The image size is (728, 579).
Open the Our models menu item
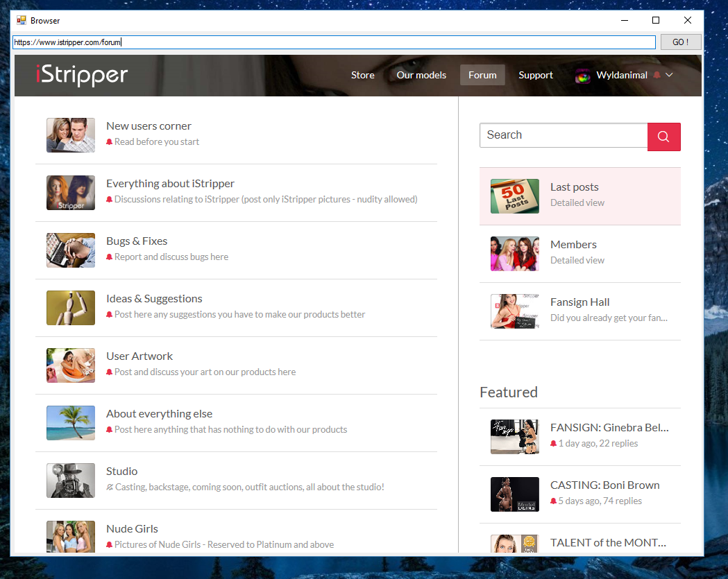point(421,75)
